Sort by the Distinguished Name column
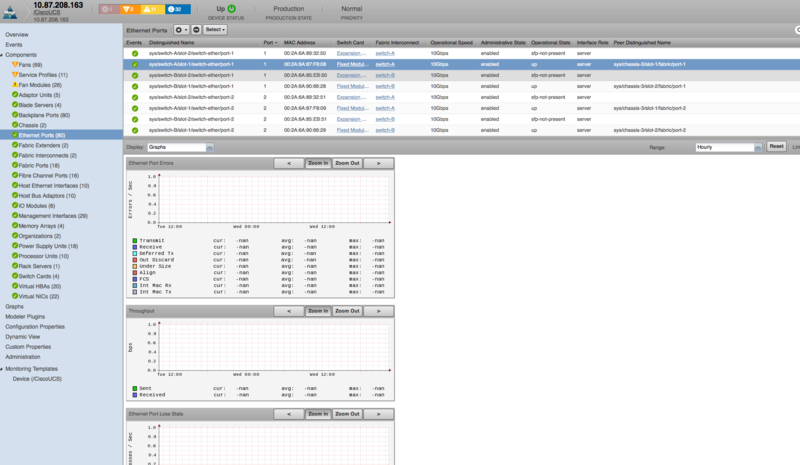The height and width of the screenshot is (465, 800). [171, 43]
